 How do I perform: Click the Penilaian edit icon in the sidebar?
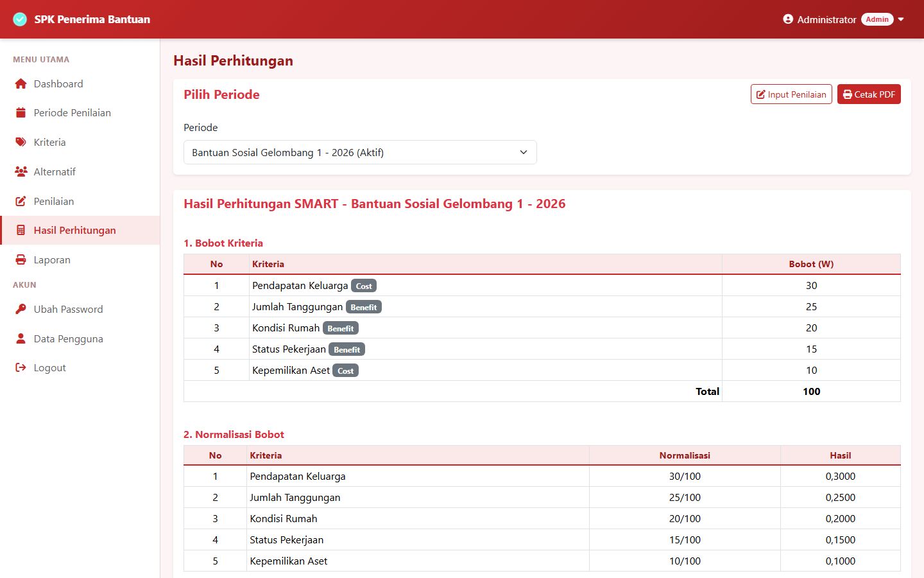tap(21, 201)
